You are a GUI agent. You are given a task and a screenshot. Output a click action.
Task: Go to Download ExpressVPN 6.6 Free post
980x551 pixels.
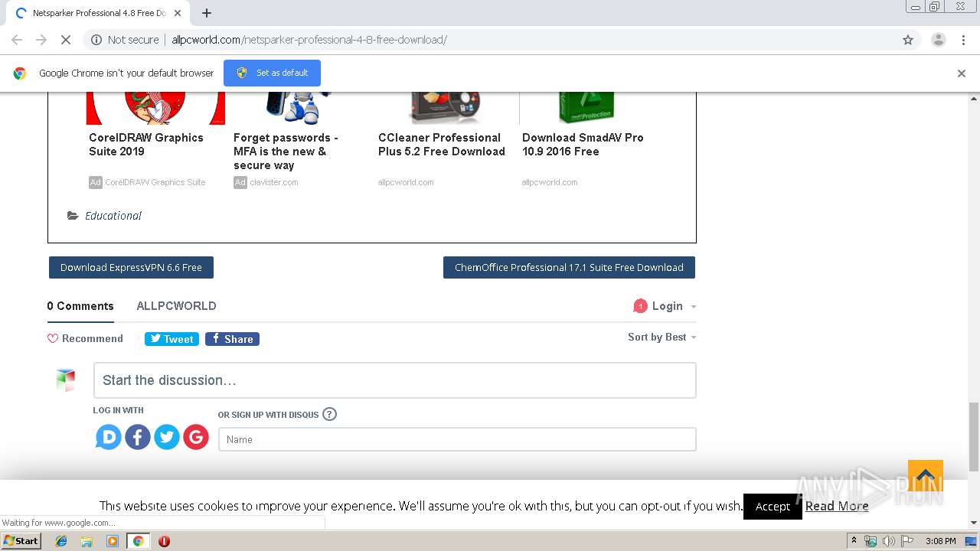(131, 268)
